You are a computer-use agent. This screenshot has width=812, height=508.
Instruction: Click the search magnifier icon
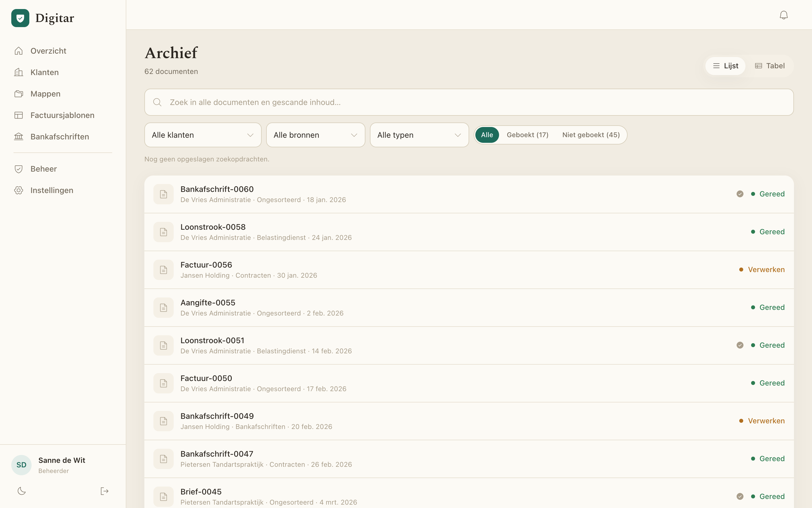[157, 102]
